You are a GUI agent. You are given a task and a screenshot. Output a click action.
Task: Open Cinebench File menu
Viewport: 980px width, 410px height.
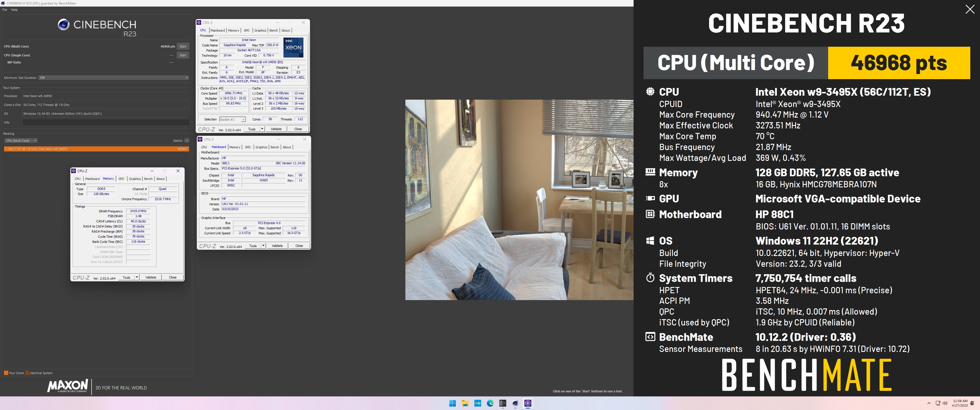coord(5,10)
